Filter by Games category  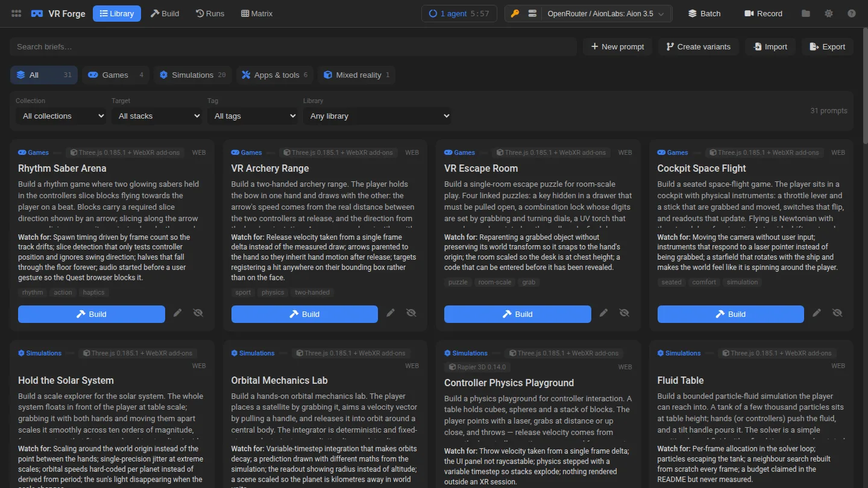coord(116,75)
